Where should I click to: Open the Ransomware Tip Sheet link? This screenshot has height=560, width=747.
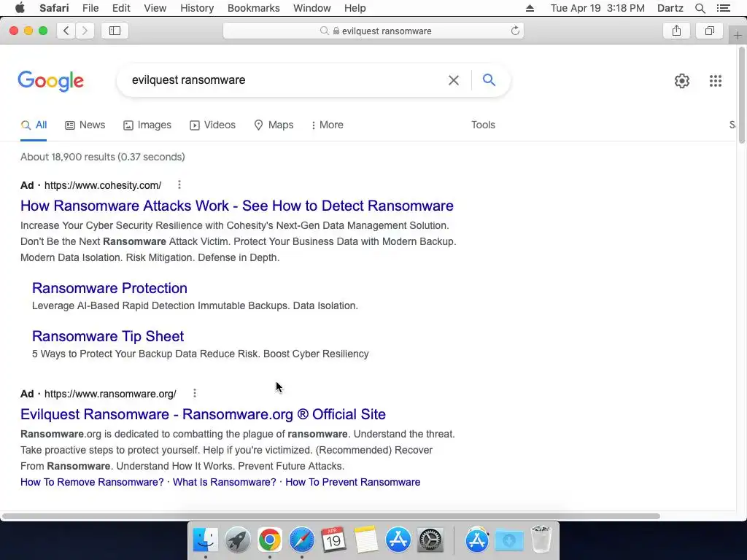tap(108, 336)
